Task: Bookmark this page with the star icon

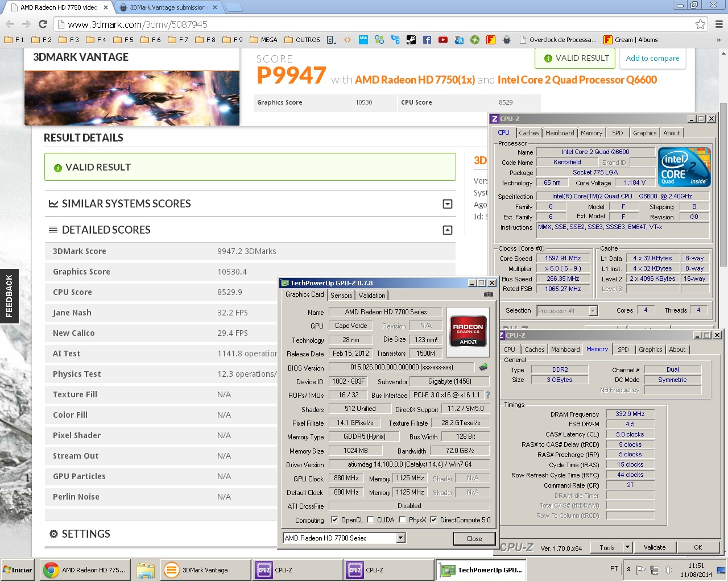Action: [x=700, y=24]
